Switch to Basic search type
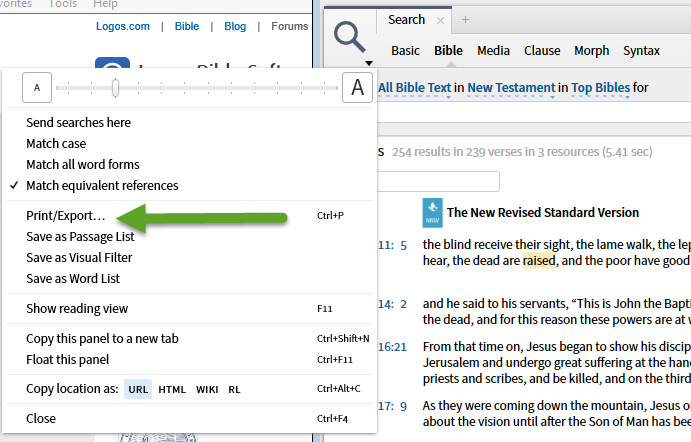Image resolution: width=691 pixels, height=442 pixels. click(405, 51)
